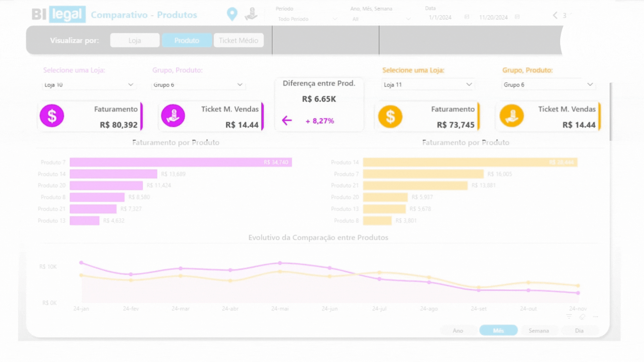
Task: Open the start date calendar picker
Action: click(x=467, y=17)
